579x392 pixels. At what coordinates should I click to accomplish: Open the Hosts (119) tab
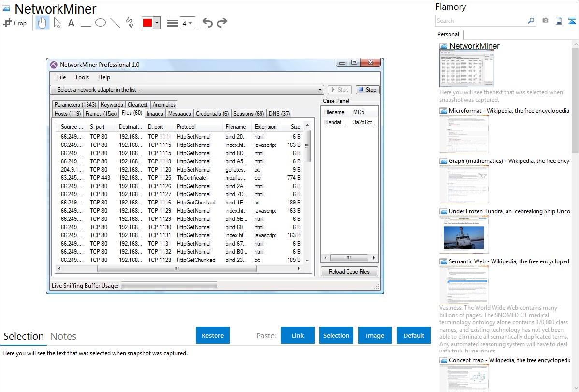tap(68, 114)
